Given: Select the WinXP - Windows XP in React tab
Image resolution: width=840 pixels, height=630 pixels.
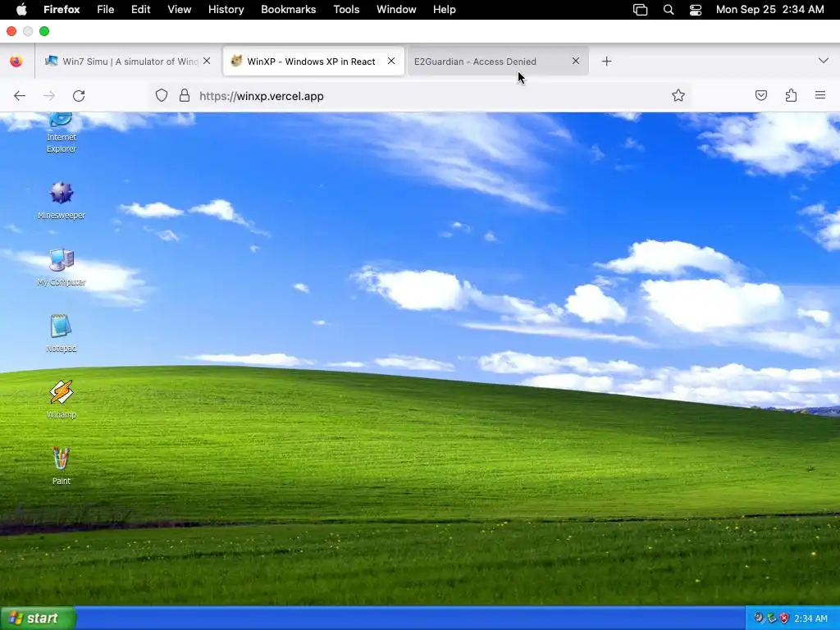Looking at the screenshot, I should [x=314, y=61].
